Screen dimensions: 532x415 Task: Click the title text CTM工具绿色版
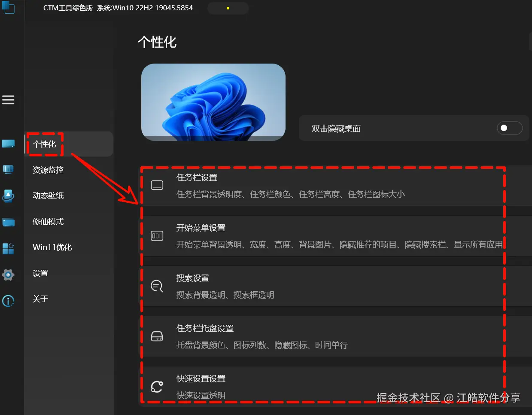tap(68, 8)
